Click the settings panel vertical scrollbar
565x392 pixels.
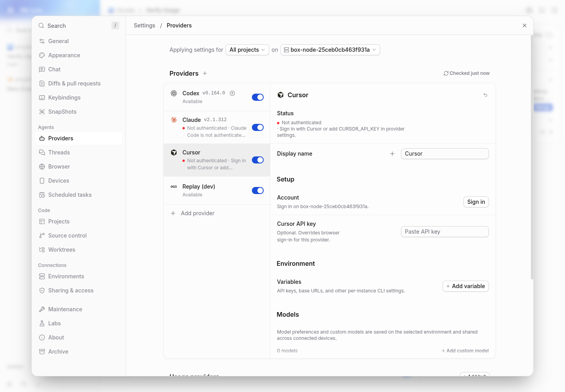[x=532, y=157]
